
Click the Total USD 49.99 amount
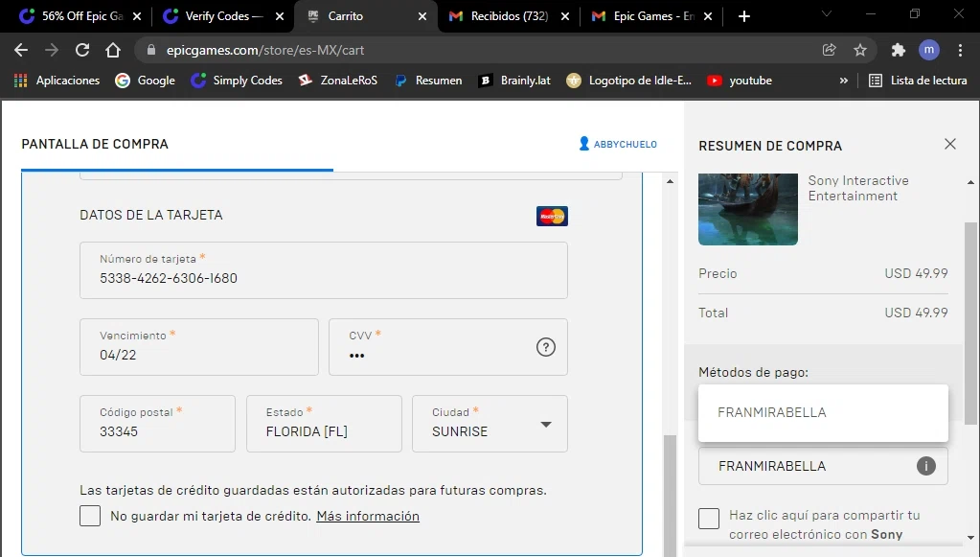916,313
